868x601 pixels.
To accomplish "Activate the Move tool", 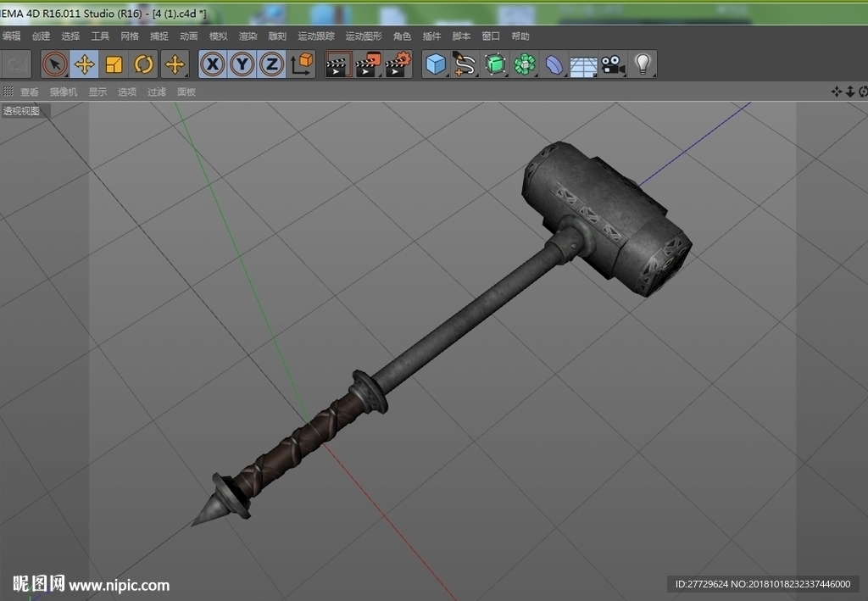I will point(84,64).
